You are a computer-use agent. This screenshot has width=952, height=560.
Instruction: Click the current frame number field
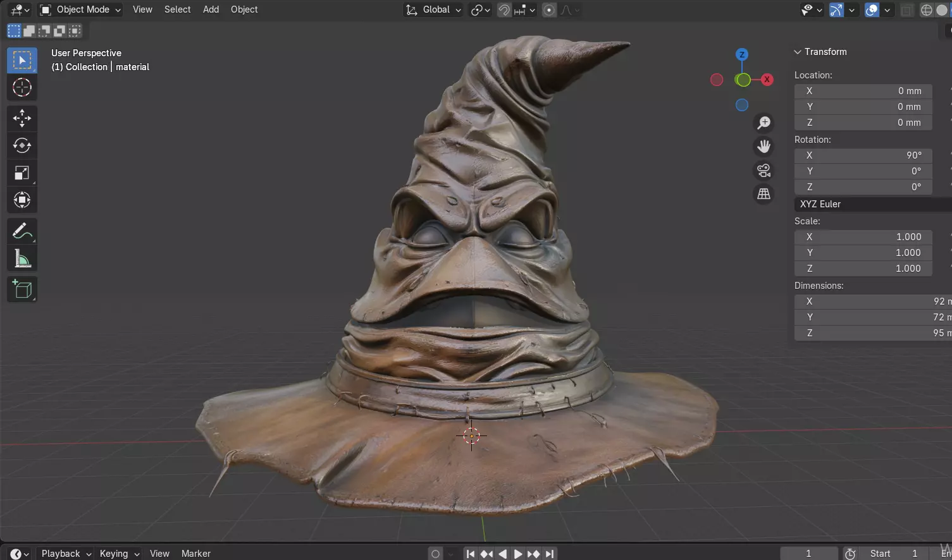point(809,554)
